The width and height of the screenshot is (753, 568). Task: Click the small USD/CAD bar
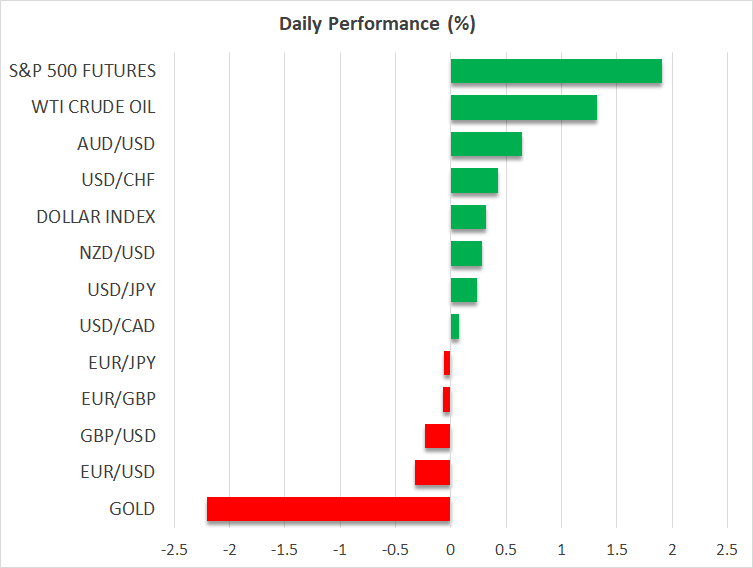(x=455, y=326)
